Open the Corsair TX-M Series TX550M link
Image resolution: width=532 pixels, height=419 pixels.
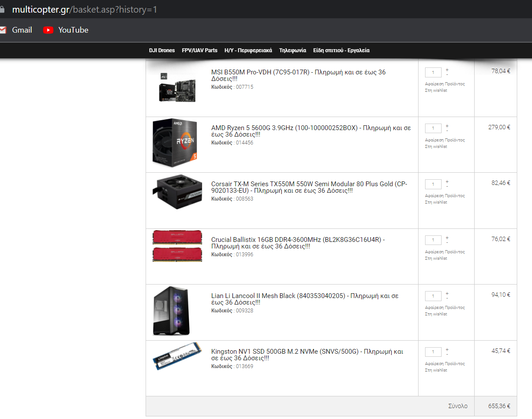point(309,187)
